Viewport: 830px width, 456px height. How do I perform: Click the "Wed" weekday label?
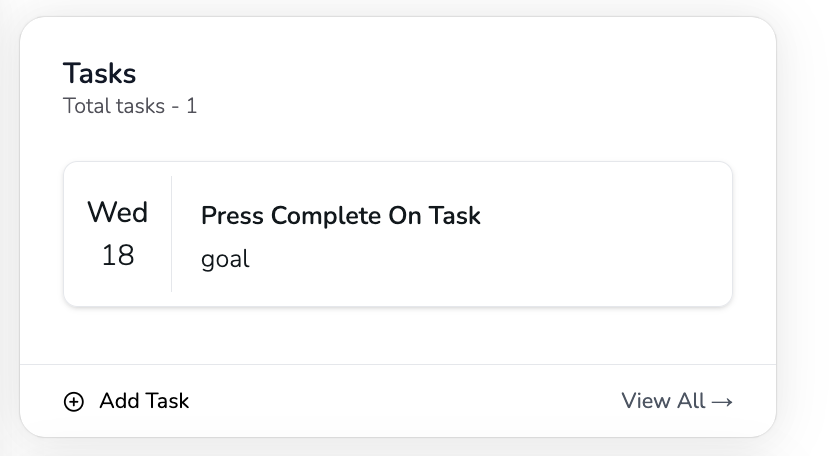click(118, 212)
